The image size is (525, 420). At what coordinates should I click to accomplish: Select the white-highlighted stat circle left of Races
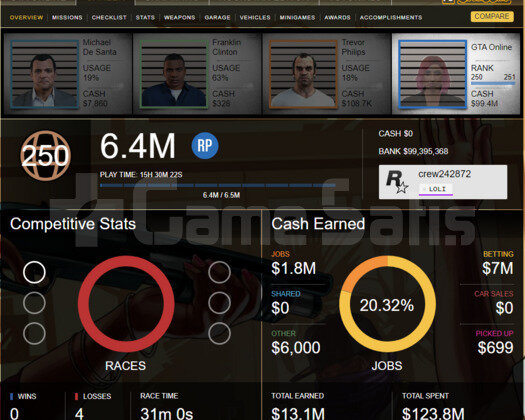(34, 272)
